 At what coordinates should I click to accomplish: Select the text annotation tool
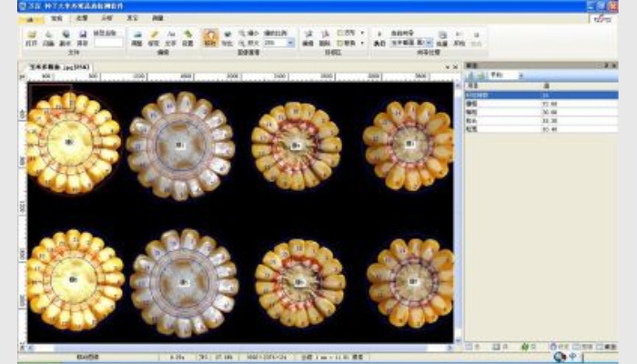(x=170, y=35)
